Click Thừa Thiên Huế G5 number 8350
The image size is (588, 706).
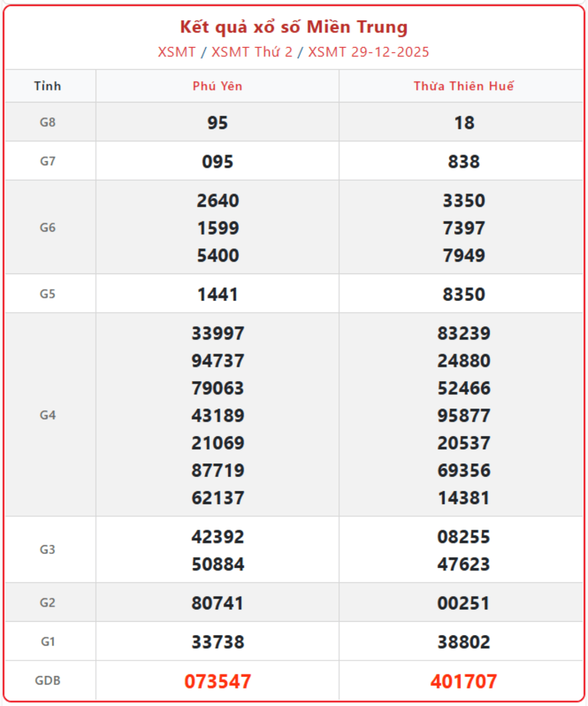click(464, 294)
